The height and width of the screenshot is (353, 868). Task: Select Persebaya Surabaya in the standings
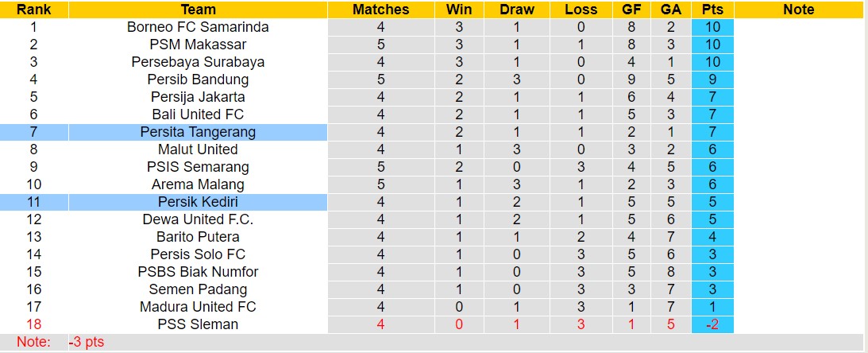click(x=198, y=62)
